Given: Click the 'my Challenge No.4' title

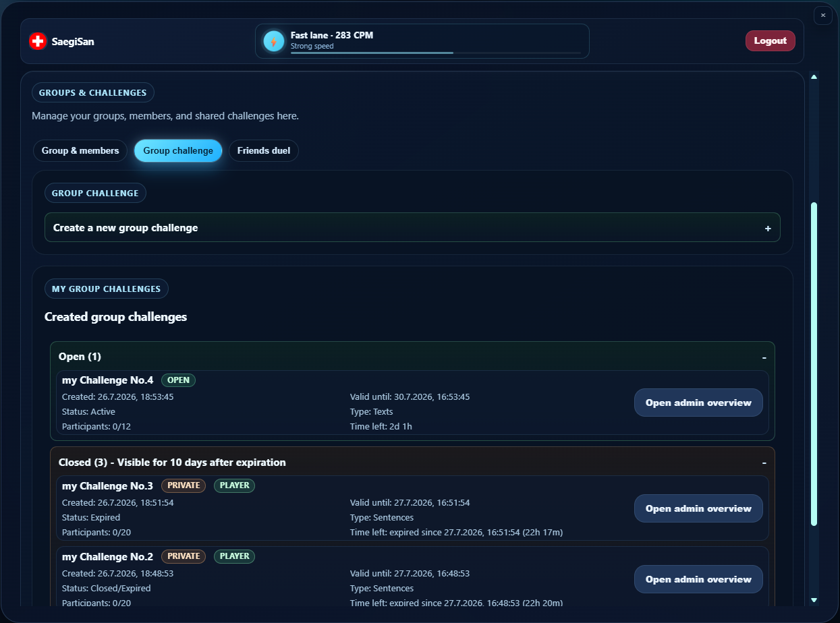Looking at the screenshot, I should [108, 380].
